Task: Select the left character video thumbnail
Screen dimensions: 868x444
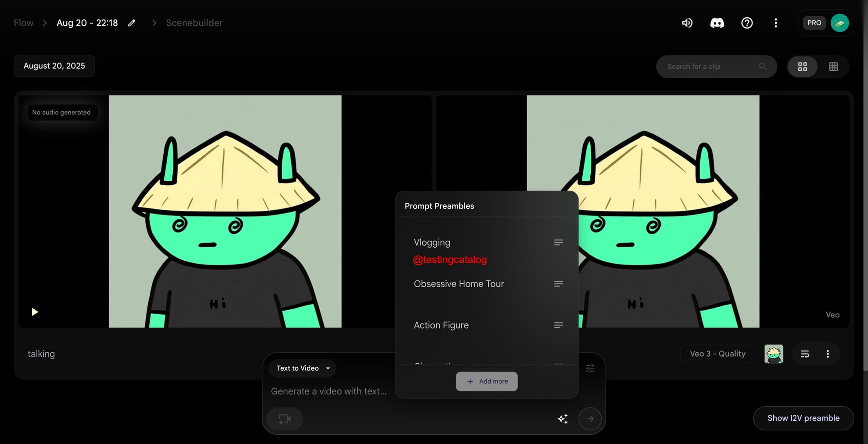Action: point(225,212)
